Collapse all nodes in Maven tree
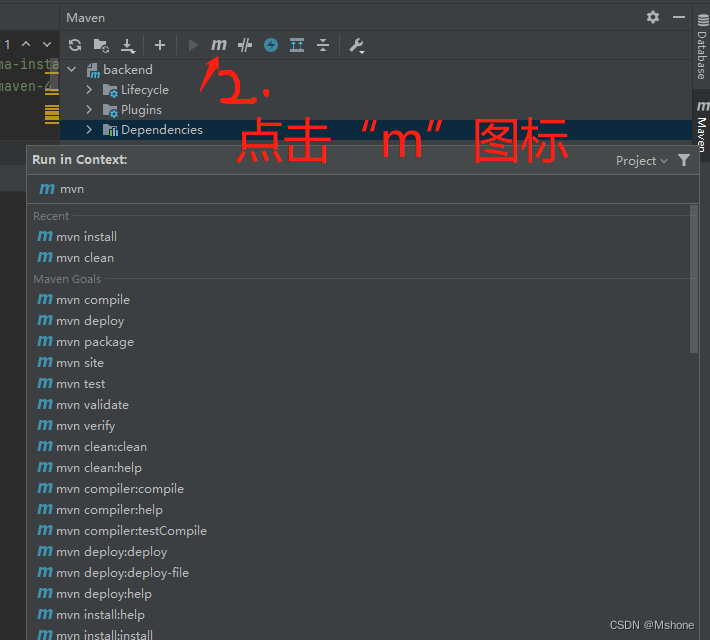 323,45
